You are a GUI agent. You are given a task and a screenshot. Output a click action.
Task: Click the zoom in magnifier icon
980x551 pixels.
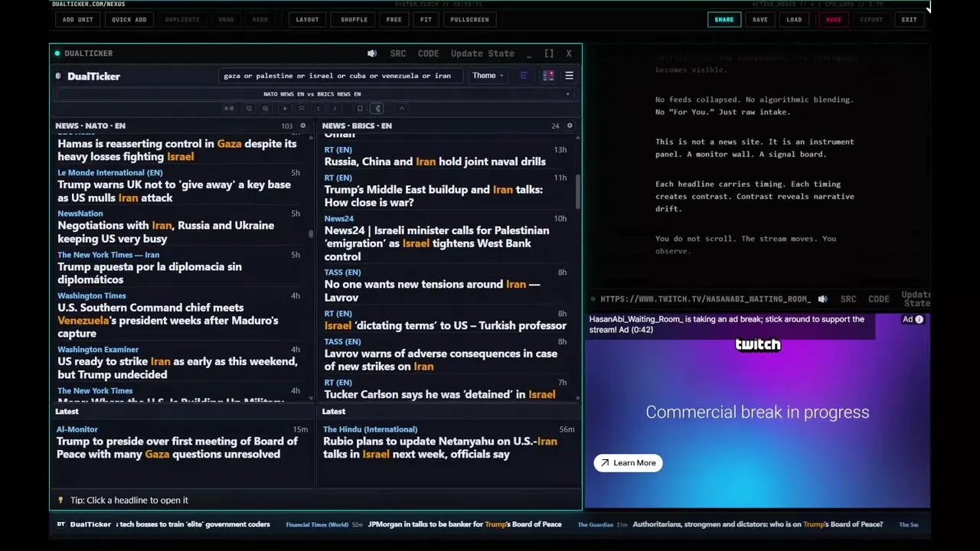[x=266, y=109]
